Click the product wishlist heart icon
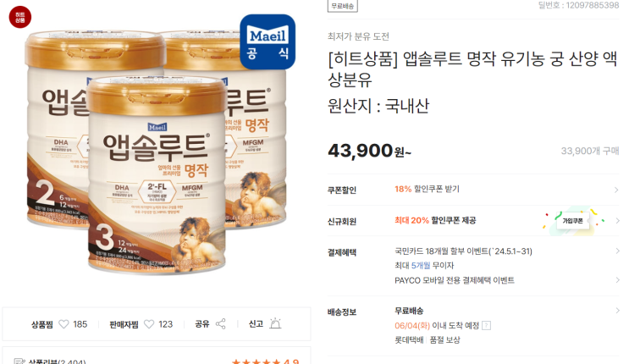This screenshot has width=629, height=364. [63, 324]
